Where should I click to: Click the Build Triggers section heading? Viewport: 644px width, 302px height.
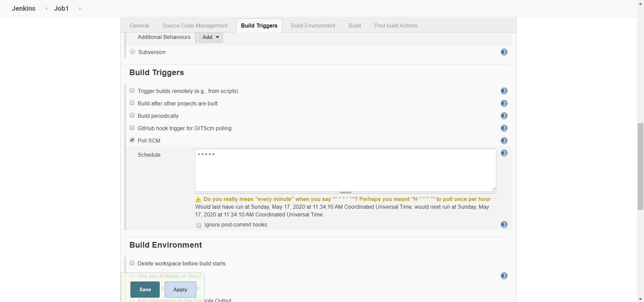157,72
